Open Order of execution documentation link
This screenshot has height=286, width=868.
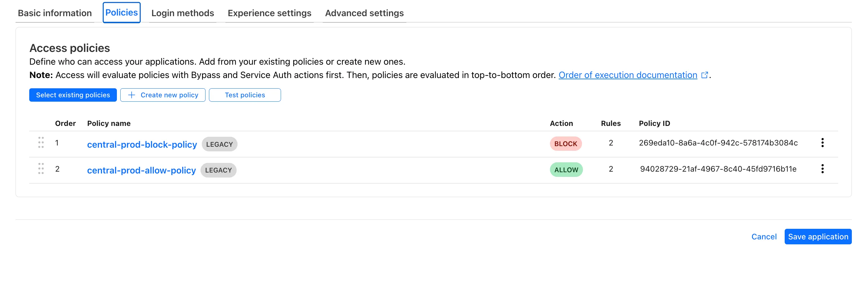tap(628, 75)
